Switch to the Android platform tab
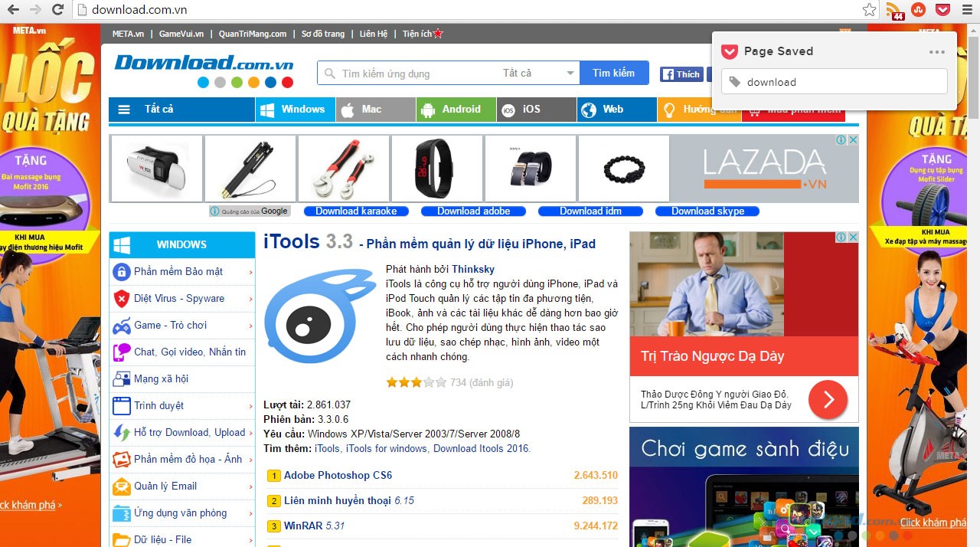This screenshot has width=980, height=547. click(x=456, y=110)
